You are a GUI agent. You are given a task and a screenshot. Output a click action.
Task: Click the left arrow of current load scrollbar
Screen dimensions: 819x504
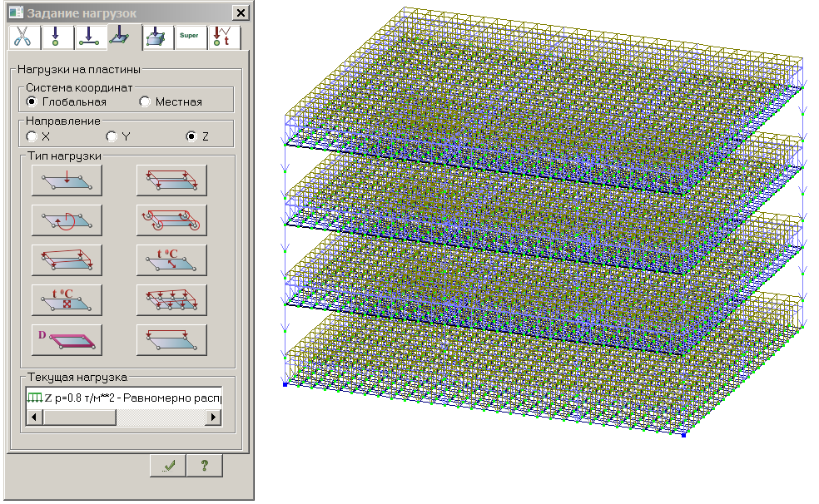point(34,417)
